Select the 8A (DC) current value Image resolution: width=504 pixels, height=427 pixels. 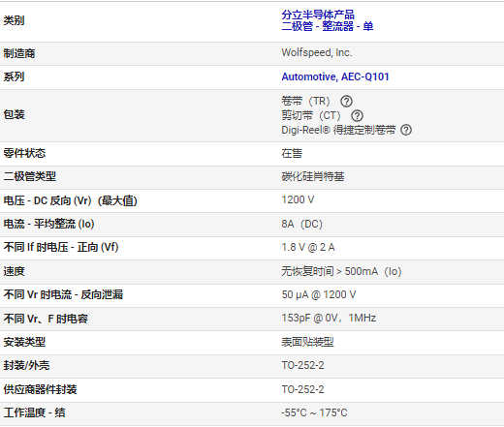(301, 224)
